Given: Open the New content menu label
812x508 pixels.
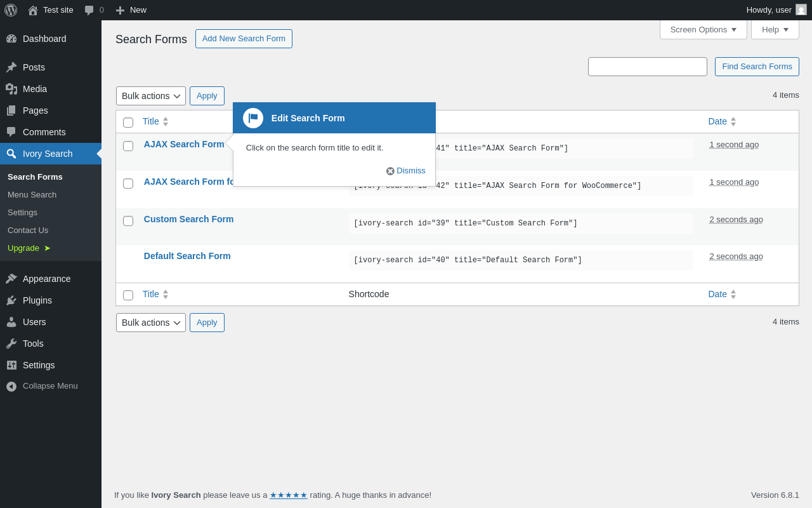Looking at the screenshot, I should click(x=138, y=10).
